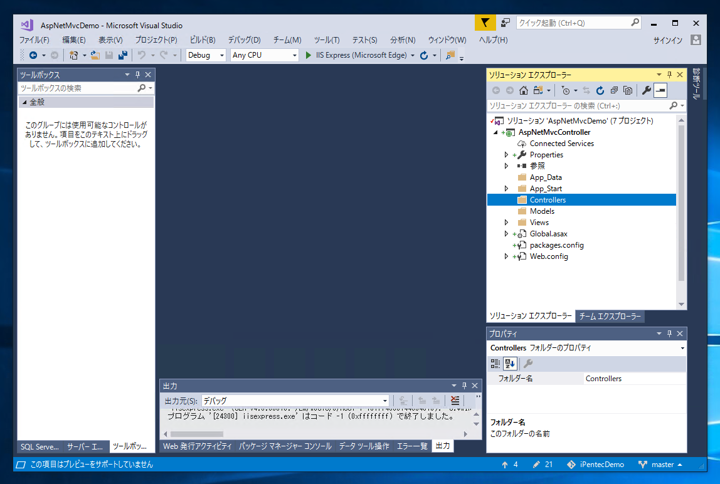Click the unpushed commits arrow showing 4
Image resolution: width=720 pixels, height=484 pixels.
click(510, 464)
